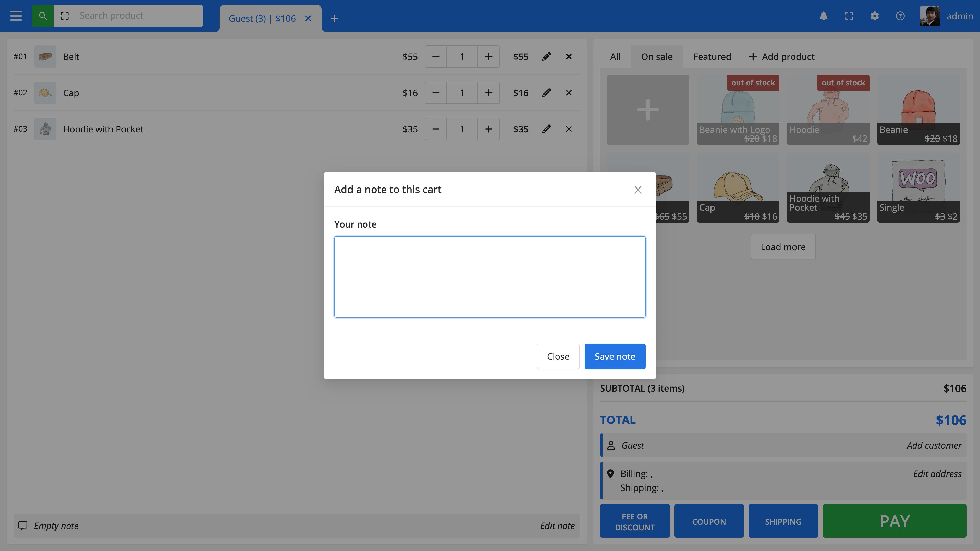Edit the Belt line item with pencil

click(x=546, y=57)
